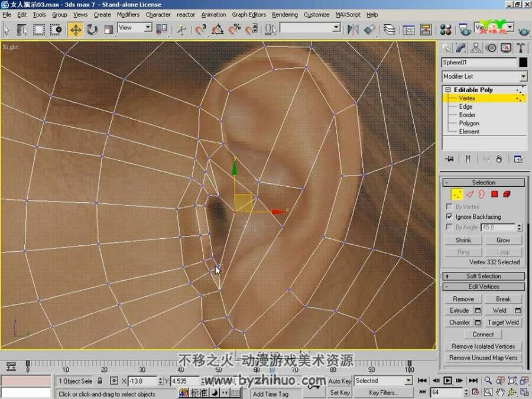
Task: Click the Break vertices button
Action: coord(503,299)
